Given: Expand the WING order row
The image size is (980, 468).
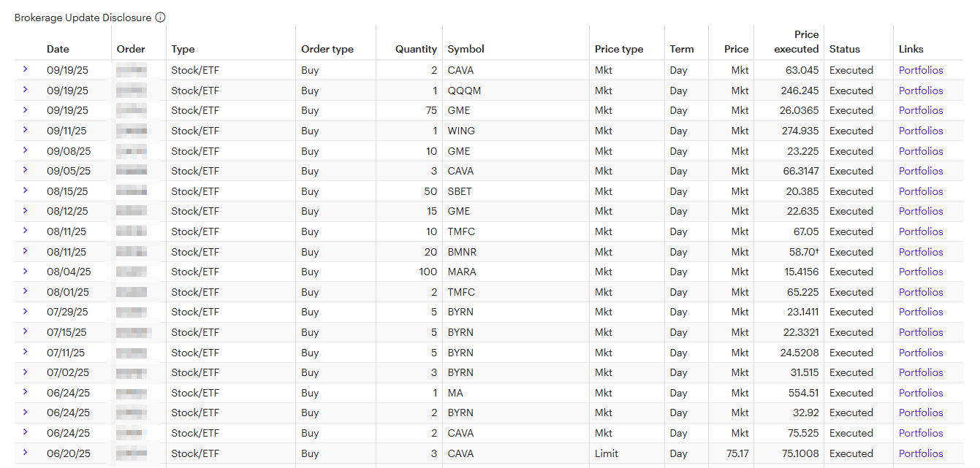Looking at the screenshot, I should pos(25,130).
